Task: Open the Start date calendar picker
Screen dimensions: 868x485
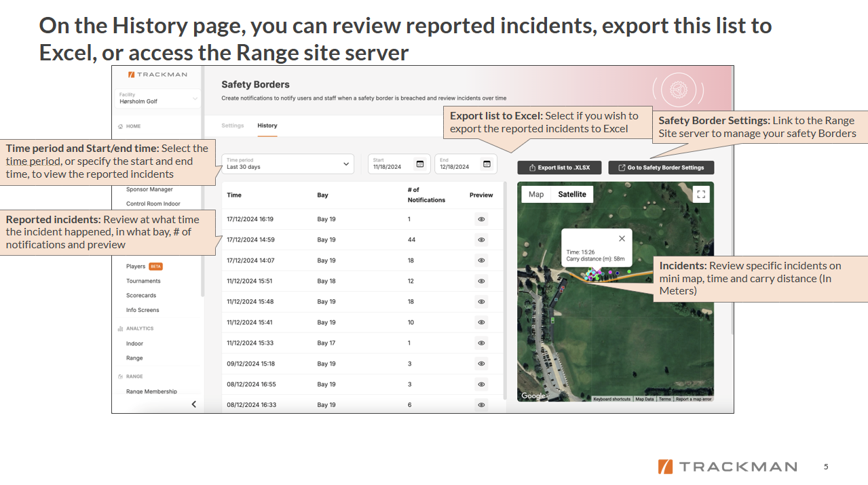Action: click(420, 163)
